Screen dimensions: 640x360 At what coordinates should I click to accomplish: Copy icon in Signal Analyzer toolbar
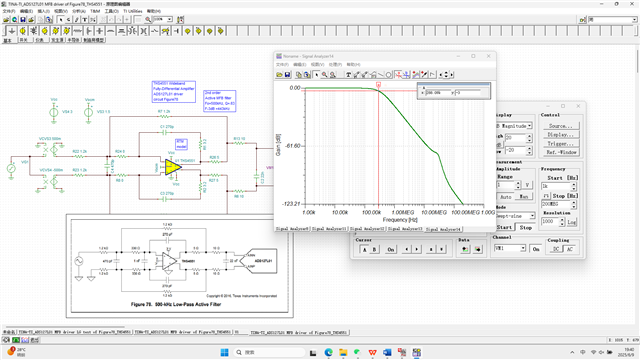coord(299,75)
